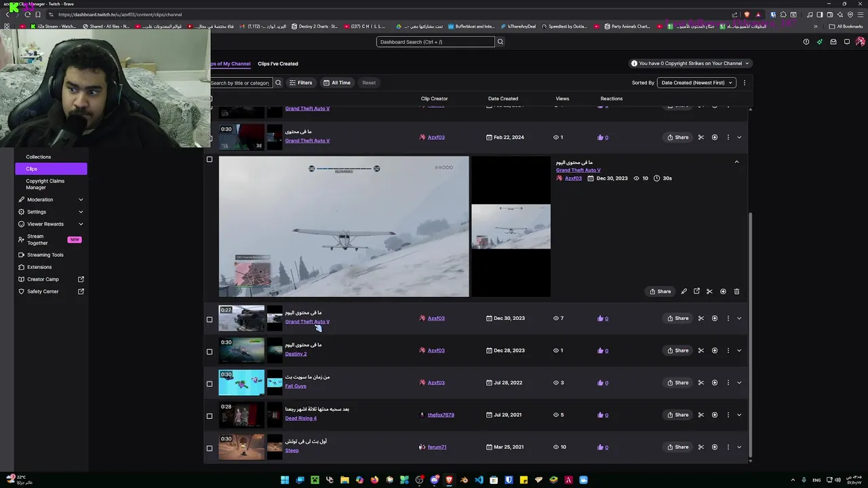The height and width of the screenshot is (488, 868).
Task: Tick the checkbox of the Fall Guys clip
Action: click(x=210, y=384)
